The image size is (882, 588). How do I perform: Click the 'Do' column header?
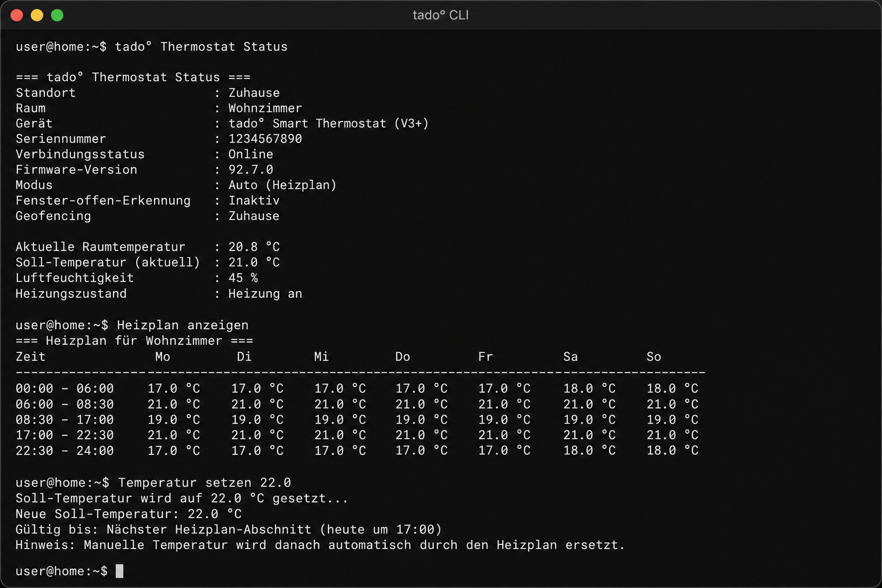[403, 357]
